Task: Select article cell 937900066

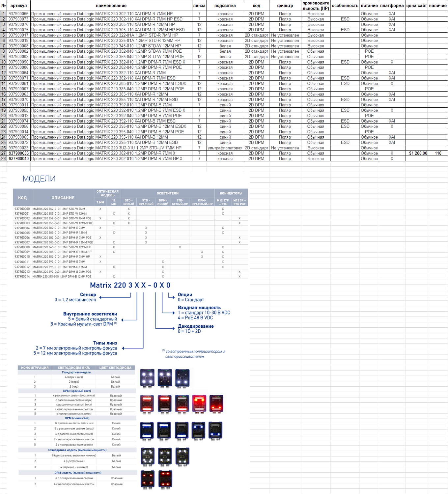Action: [x=19, y=14]
